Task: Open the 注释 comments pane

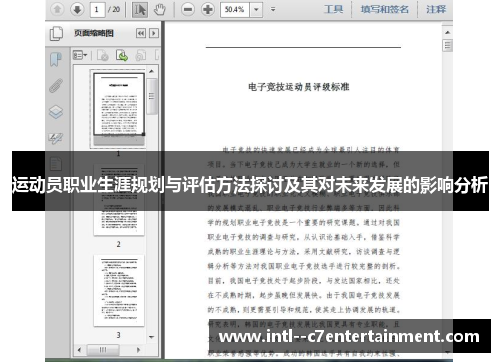Action: [436, 9]
